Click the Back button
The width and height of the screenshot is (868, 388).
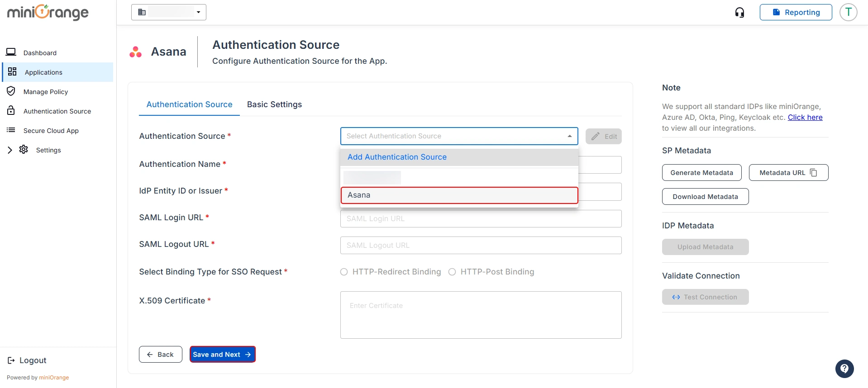[x=161, y=354]
